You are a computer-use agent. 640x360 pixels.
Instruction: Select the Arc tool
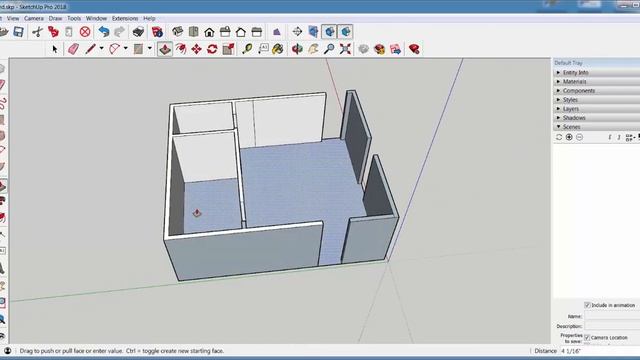coord(114,49)
